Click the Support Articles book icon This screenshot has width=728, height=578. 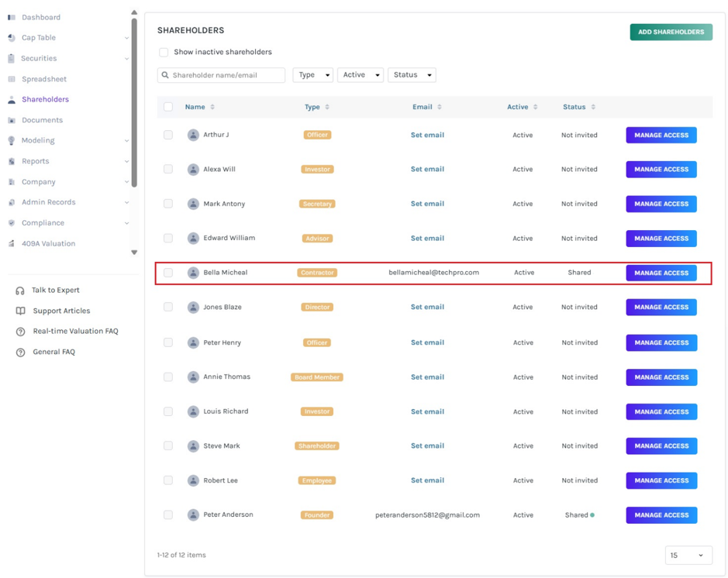coord(20,311)
